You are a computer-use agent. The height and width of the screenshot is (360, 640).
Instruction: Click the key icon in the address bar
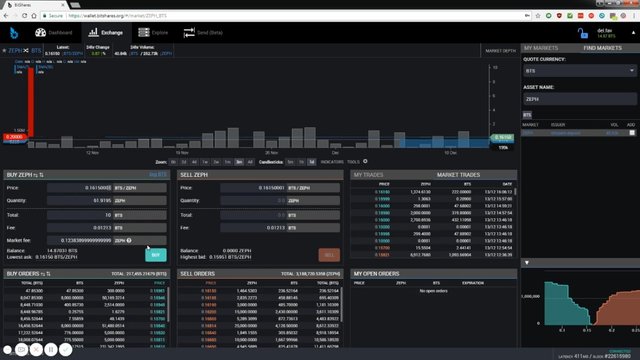click(527, 16)
